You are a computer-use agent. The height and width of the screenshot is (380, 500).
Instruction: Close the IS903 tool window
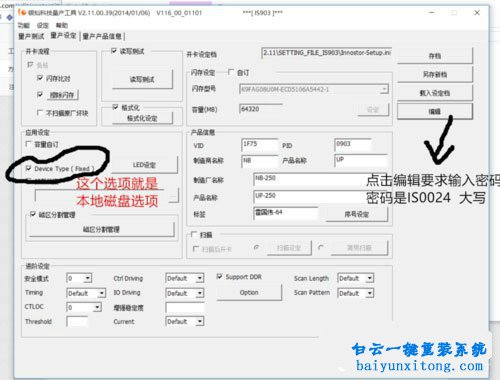pos(477,13)
